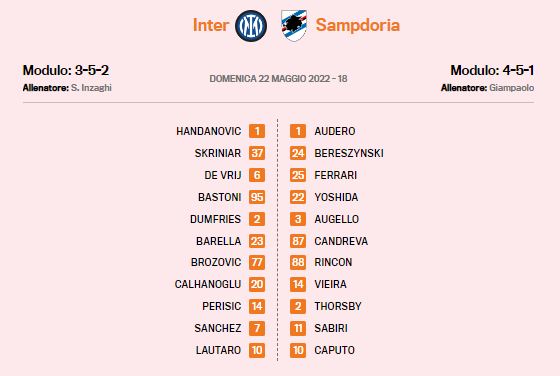Click Brozovic's number 77 badge

point(257,262)
